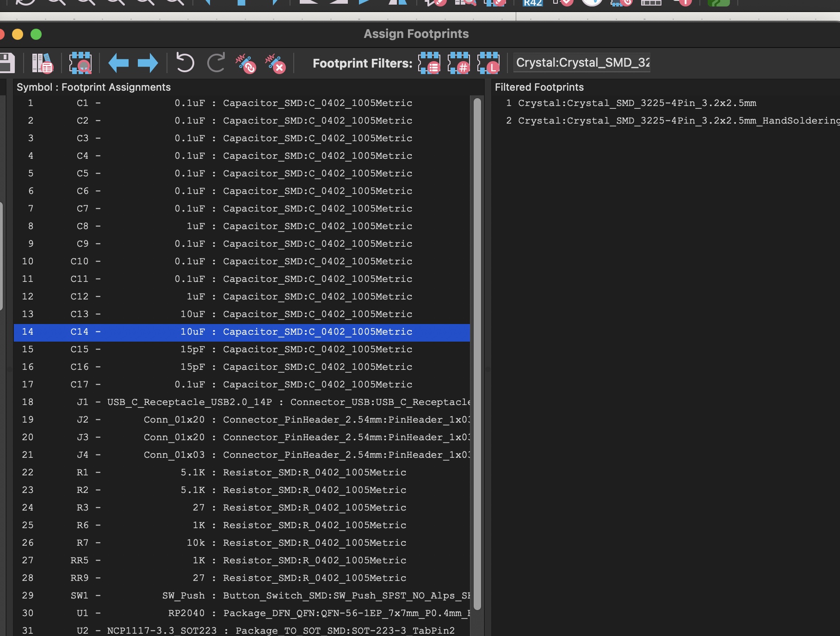
Task: Select the C15 15pF capacitor row
Action: pyautogui.click(x=241, y=349)
